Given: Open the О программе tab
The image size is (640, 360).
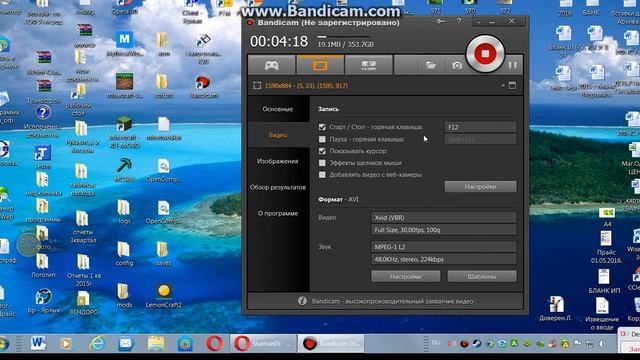Looking at the screenshot, I should [278, 213].
